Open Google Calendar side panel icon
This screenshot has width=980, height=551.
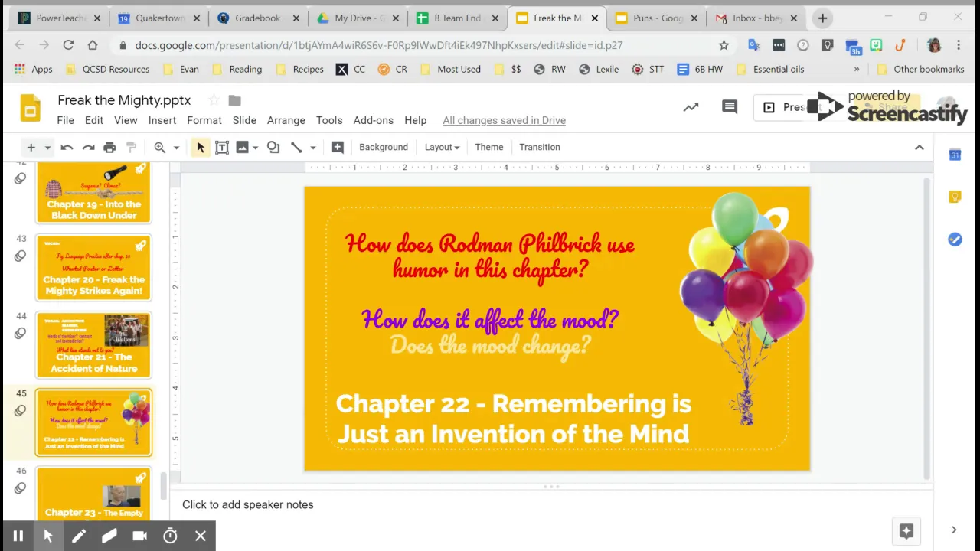click(955, 155)
